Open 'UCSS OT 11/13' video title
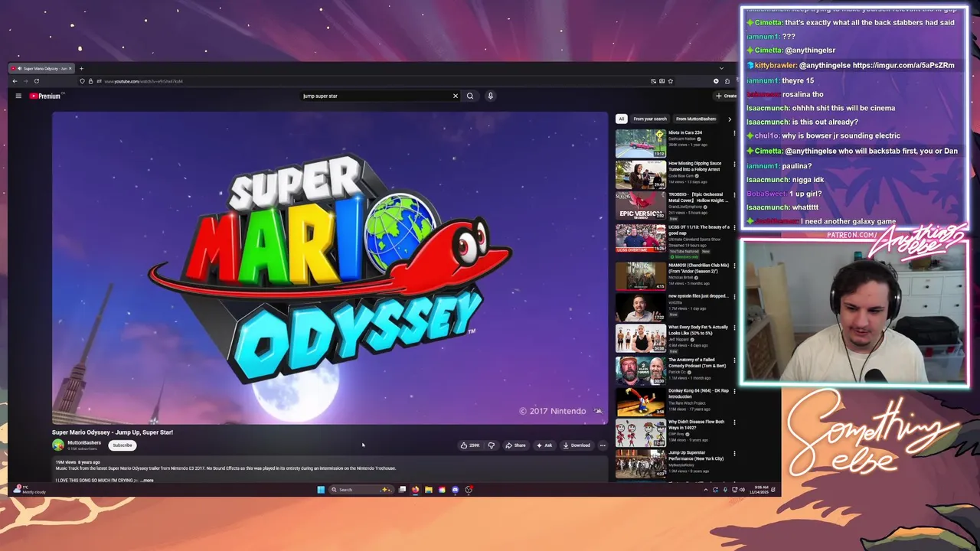 [698, 230]
